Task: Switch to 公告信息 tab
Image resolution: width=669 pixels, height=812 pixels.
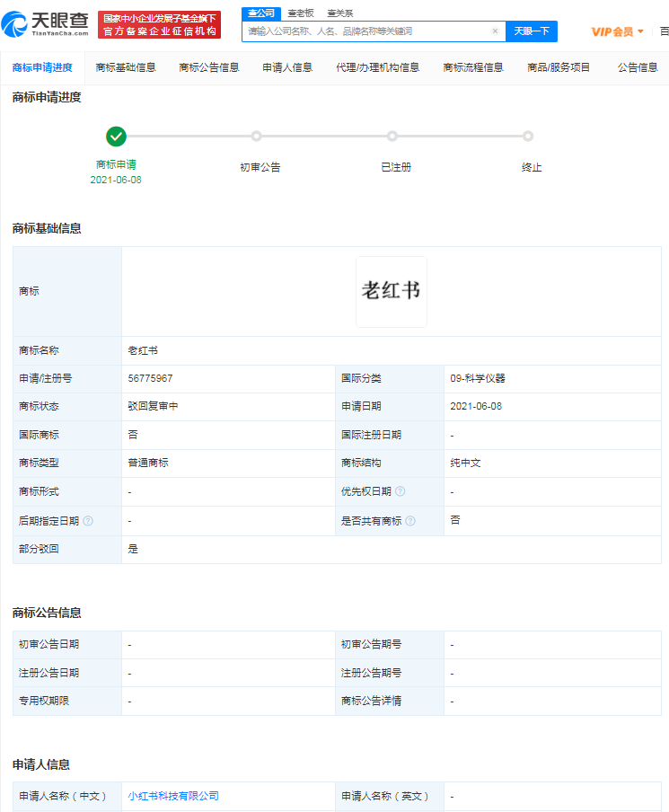Action: [638, 68]
